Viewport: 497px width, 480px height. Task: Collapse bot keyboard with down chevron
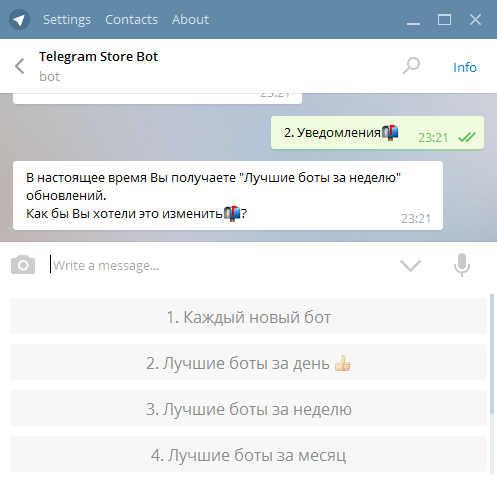[410, 266]
